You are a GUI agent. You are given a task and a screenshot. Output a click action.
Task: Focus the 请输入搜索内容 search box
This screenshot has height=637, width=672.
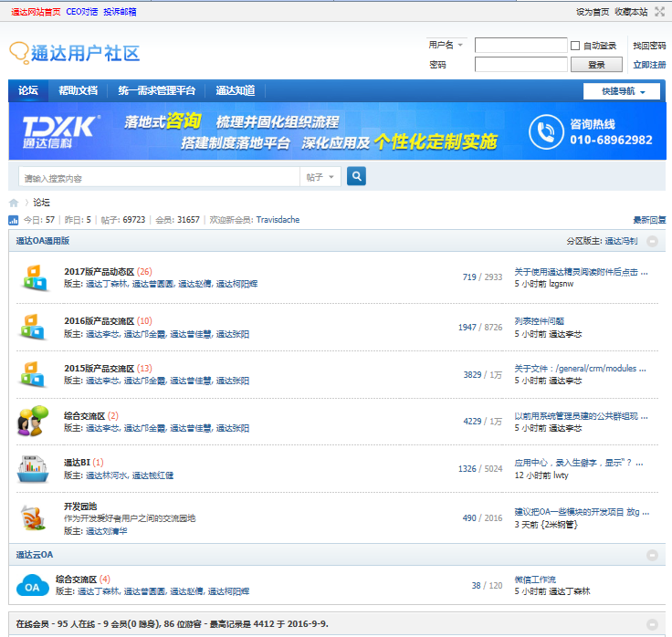(159, 177)
